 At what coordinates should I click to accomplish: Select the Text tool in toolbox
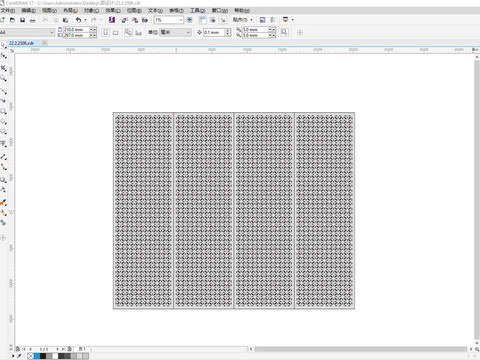(3, 144)
